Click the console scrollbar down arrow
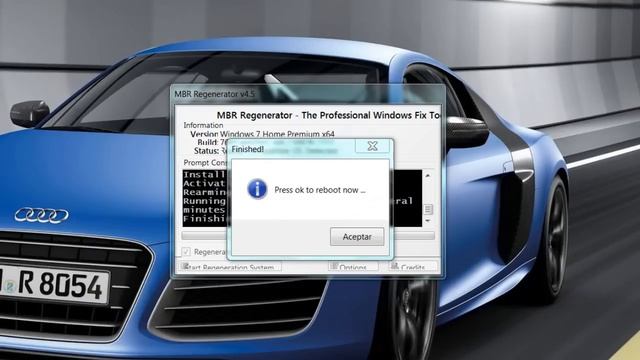The height and width of the screenshot is (360, 640). click(x=428, y=221)
